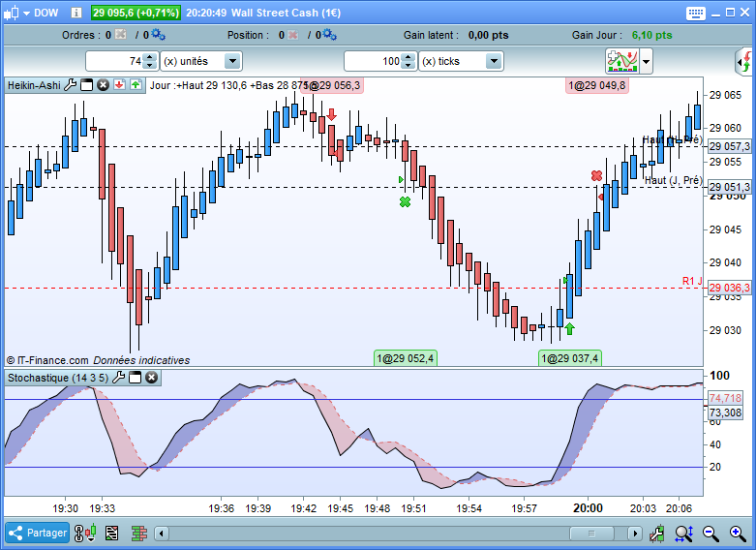This screenshot has height=550, width=756.
Task: Remove Stochastique indicator with close icon
Action: pyautogui.click(x=151, y=378)
